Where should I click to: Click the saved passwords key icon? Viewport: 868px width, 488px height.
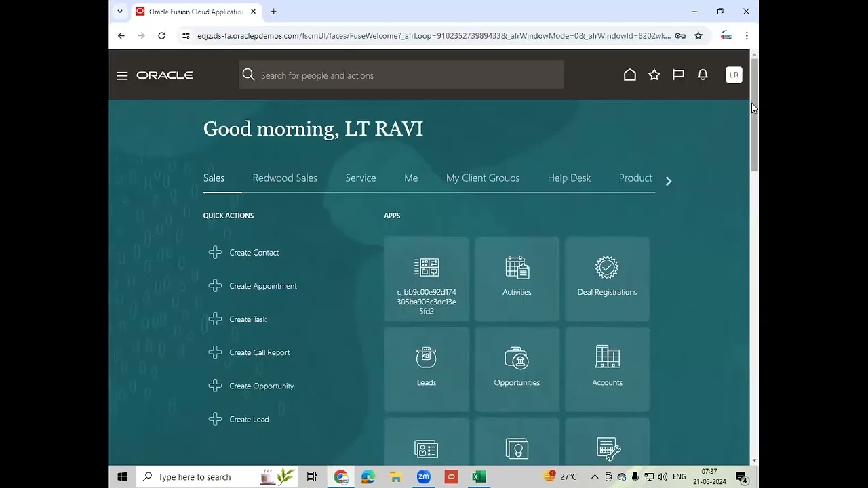click(680, 35)
